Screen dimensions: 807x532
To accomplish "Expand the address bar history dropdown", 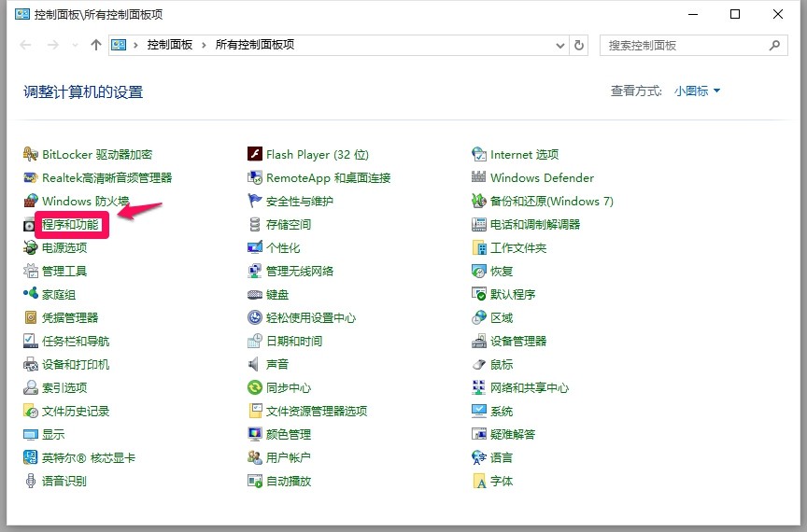I will pos(560,46).
